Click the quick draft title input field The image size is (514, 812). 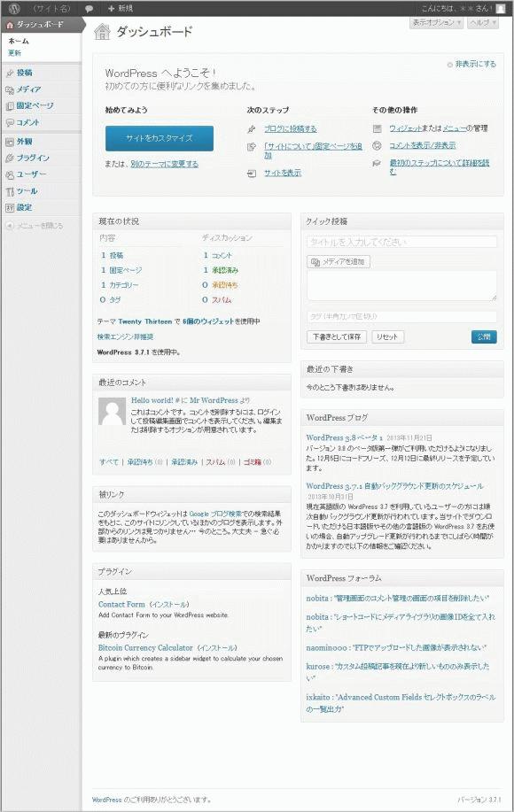coord(401,242)
